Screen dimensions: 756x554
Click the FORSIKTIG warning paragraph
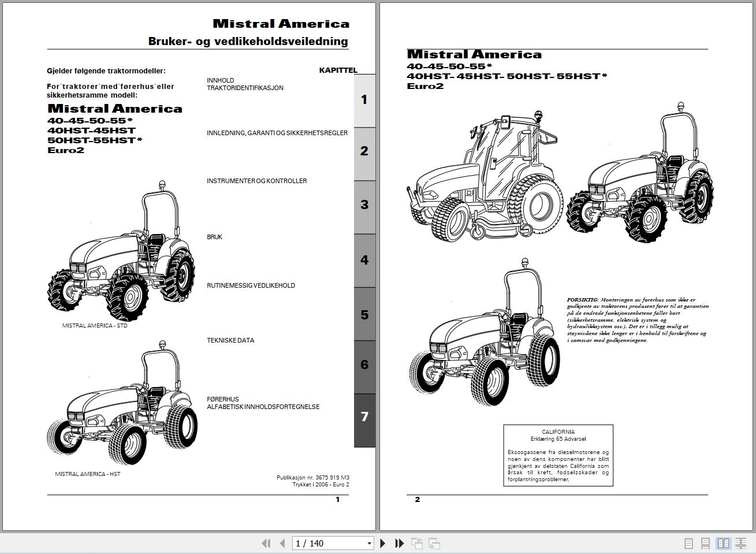pyautogui.click(x=638, y=320)
